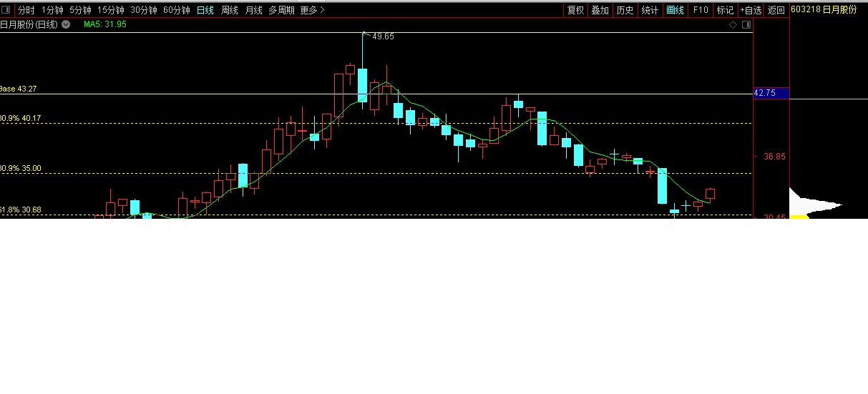Click the 49.65 high price label
This screenshot has width=868, height=394.
(x=383, y=36)
